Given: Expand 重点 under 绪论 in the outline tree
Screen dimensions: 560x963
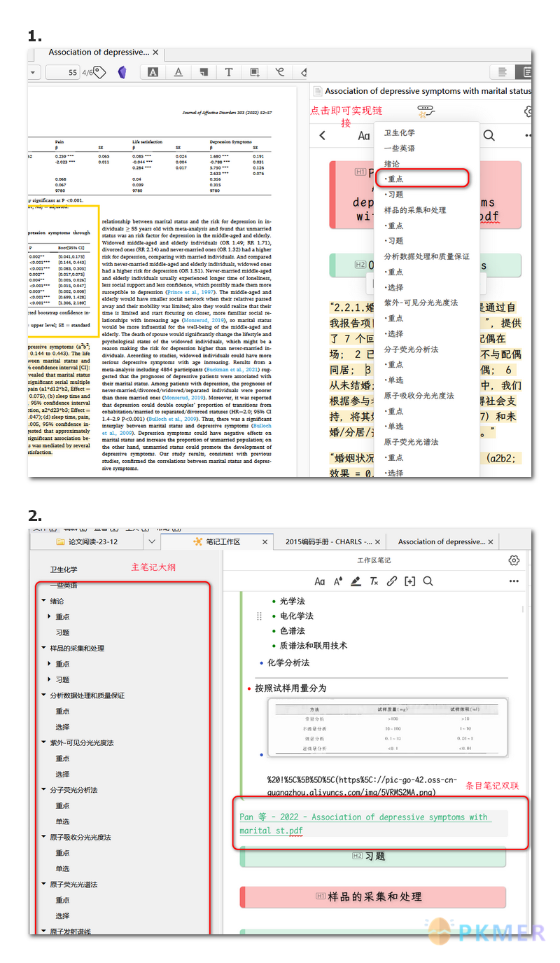Looking at the screenshot, I should click(x=50, y=617).
